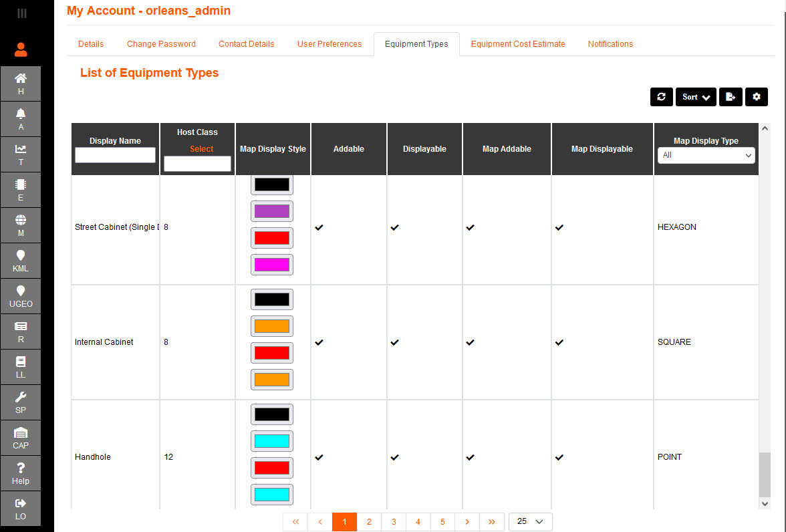Toggle Map Addable checkmark for Street Cabinet
The width and height of the screenshot is (786, 532).
point(470,227)
